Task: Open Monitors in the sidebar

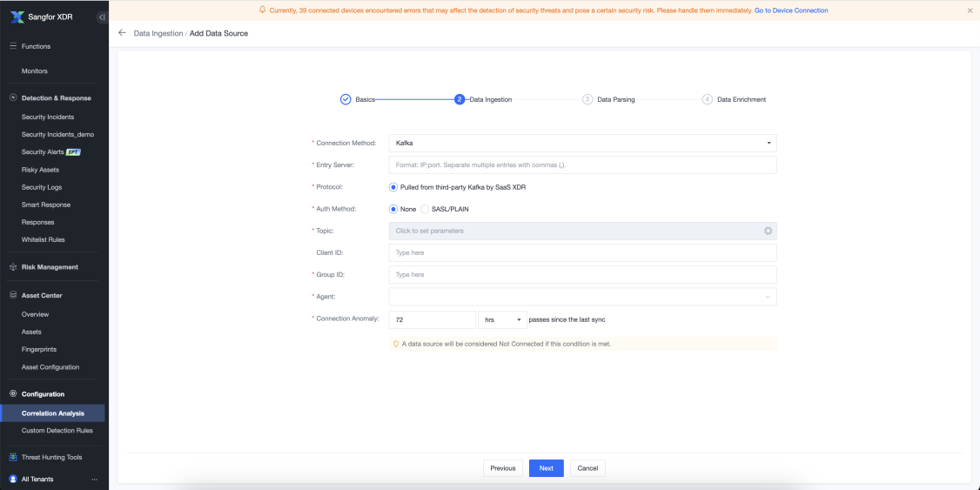Action: point(34,71)
